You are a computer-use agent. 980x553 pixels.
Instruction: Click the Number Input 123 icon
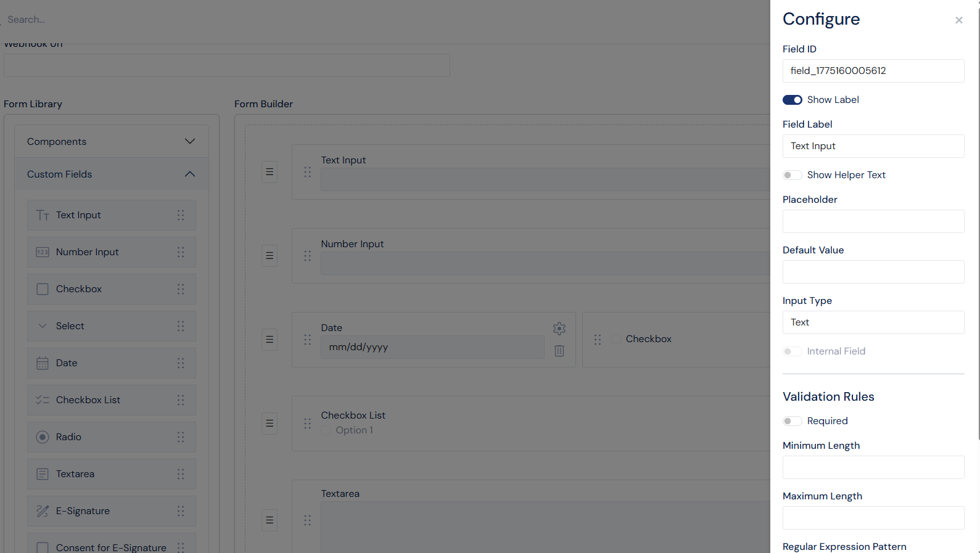click(x=42, y=252)
